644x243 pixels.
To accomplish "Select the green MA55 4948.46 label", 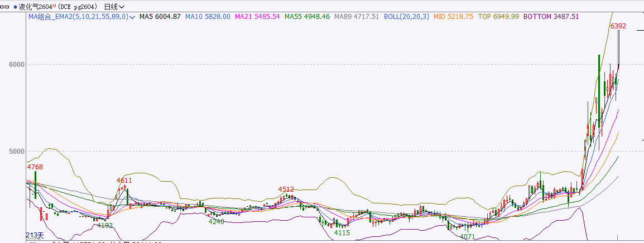I will coord(307,17).
